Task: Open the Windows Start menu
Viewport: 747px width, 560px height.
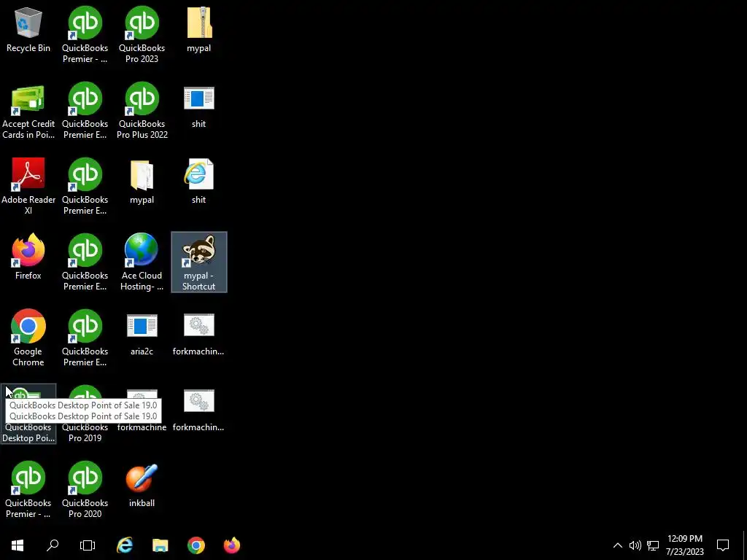Action: [18, 545]
